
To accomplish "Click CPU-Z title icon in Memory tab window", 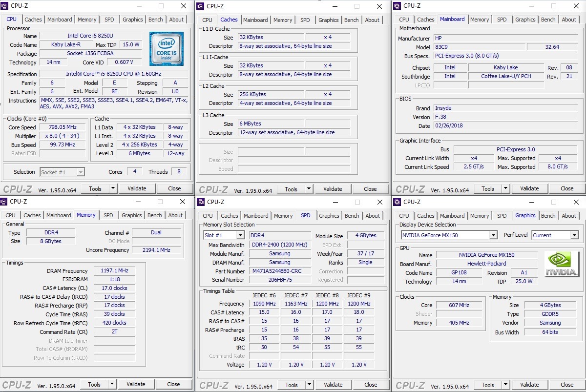I will tap(4, 201).
